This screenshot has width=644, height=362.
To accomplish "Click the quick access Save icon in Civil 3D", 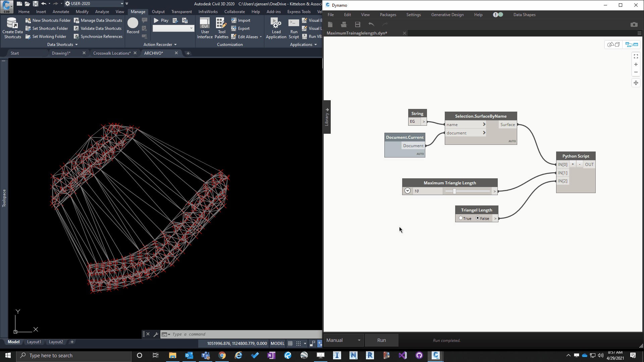I will [x=35, y=4].
